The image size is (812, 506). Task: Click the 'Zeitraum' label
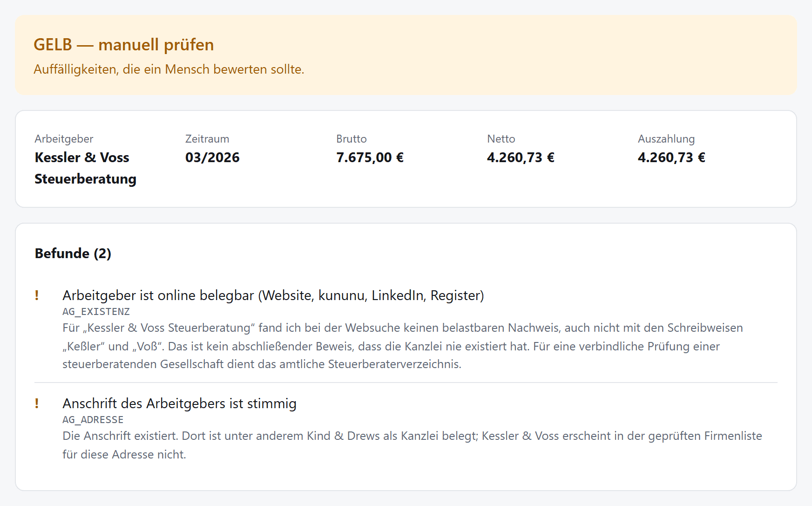point(207,139)
